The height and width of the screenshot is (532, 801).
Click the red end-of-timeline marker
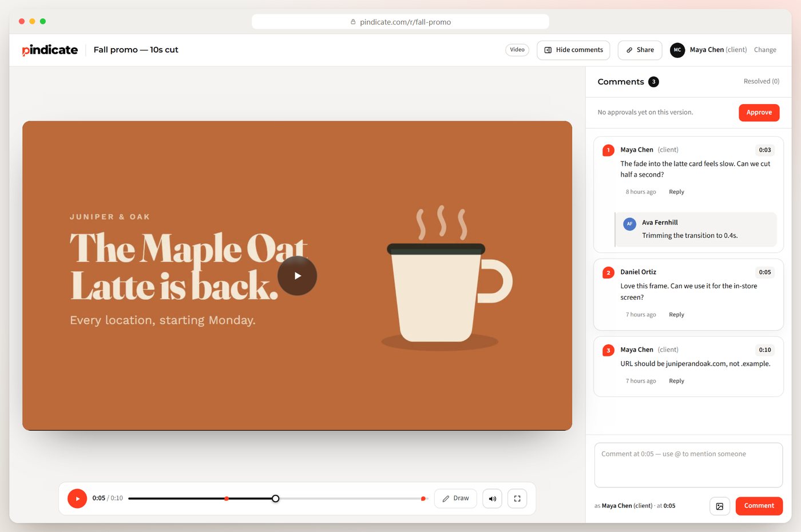coord(423,499)
